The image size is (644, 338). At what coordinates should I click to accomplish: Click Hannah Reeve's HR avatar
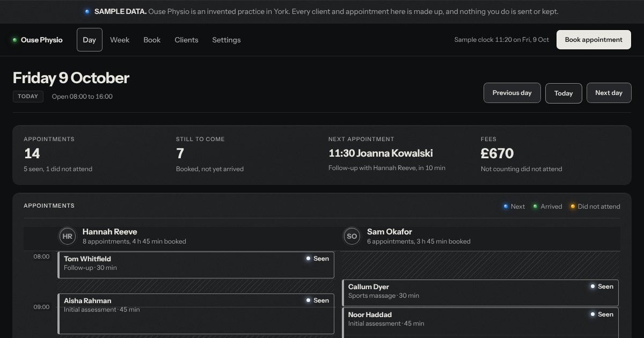click(x=67, y=236)
